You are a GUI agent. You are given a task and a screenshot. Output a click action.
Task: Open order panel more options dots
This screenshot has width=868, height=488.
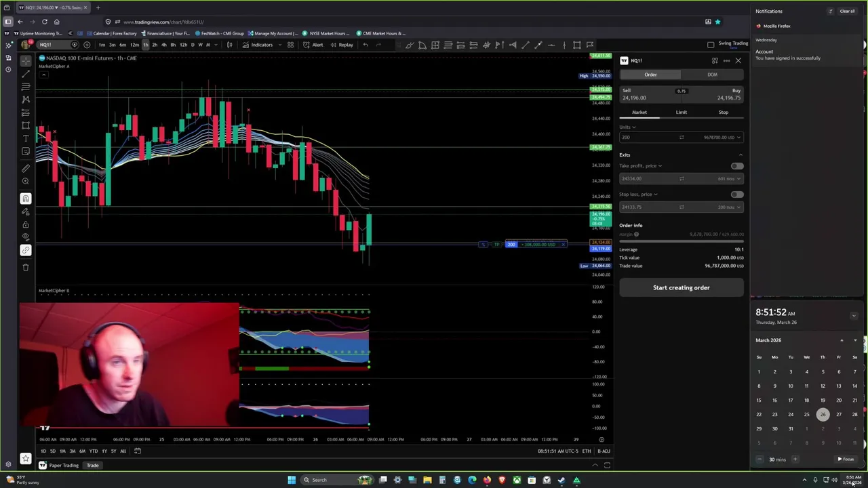pos(726,60)
